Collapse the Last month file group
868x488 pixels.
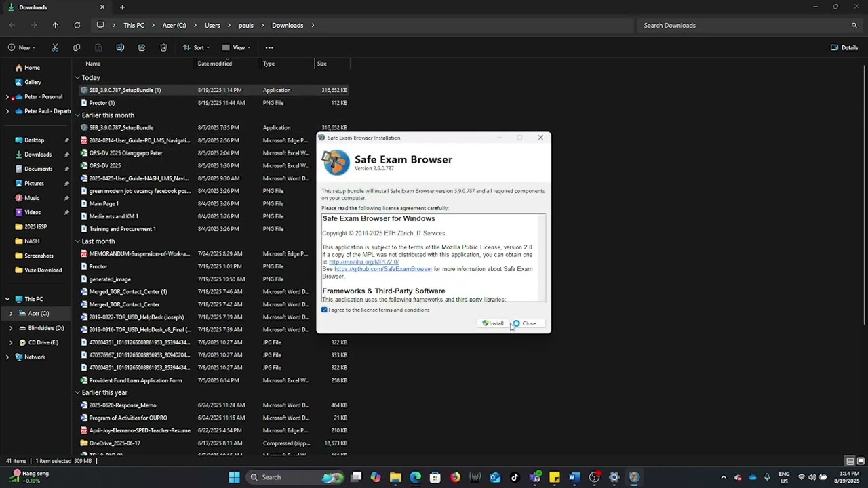[77, 241]
